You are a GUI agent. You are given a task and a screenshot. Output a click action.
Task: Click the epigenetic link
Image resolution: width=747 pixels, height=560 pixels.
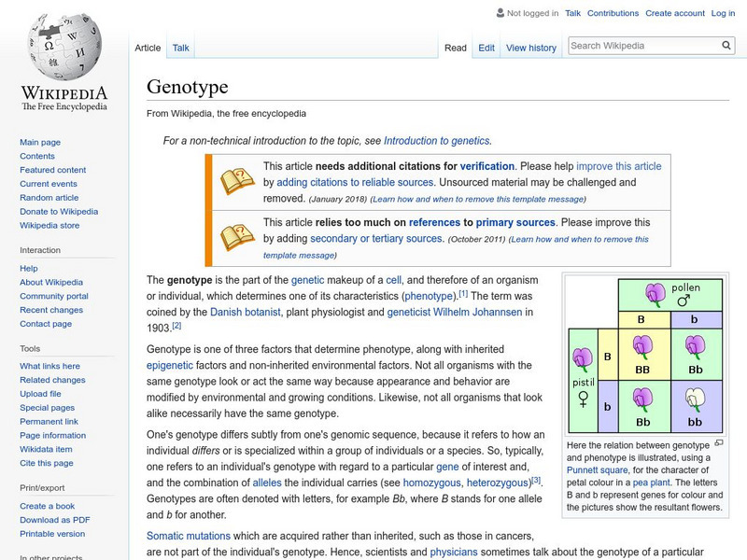pos(170,365)
